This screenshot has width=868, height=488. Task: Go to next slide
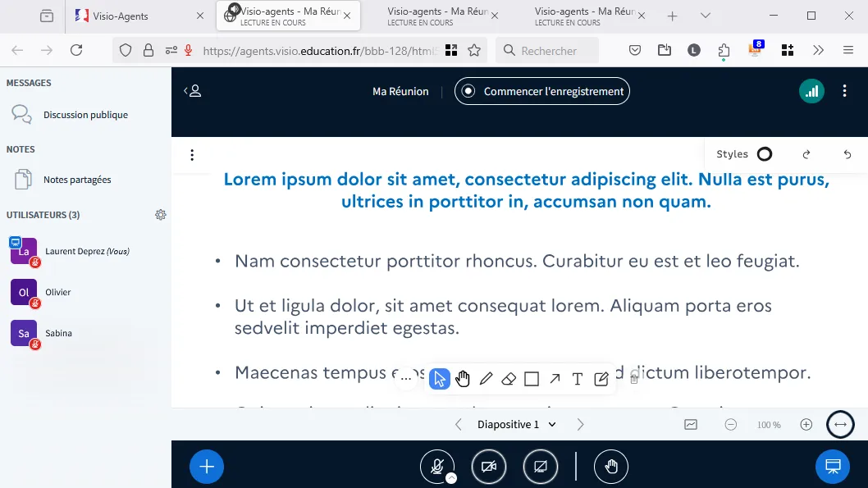coord(580,424)
